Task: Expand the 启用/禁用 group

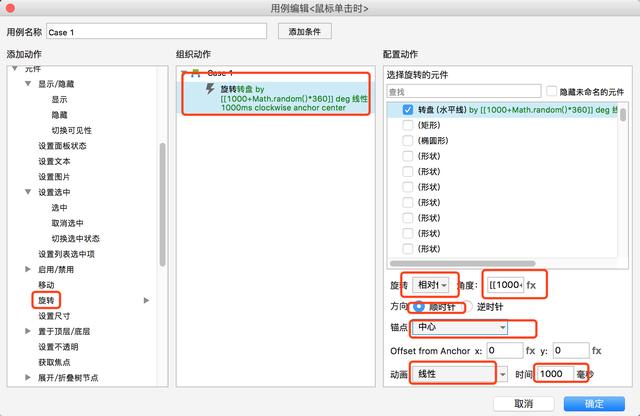Action: point(28,269)
